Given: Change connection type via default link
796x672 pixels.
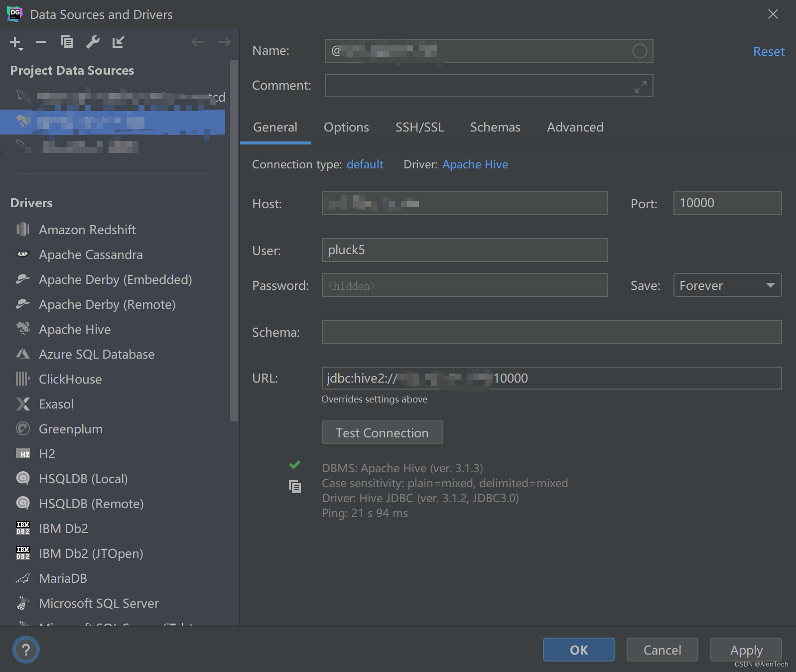Looking at the screenshot, I should coord(365,164).
